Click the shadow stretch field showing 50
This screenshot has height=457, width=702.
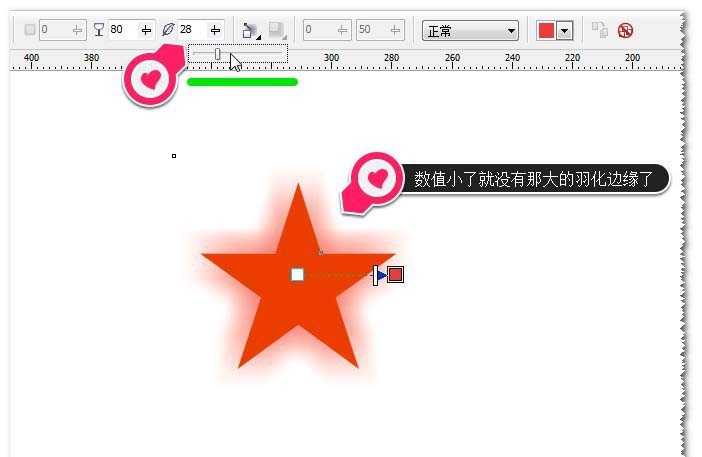(x=370, y=30)
